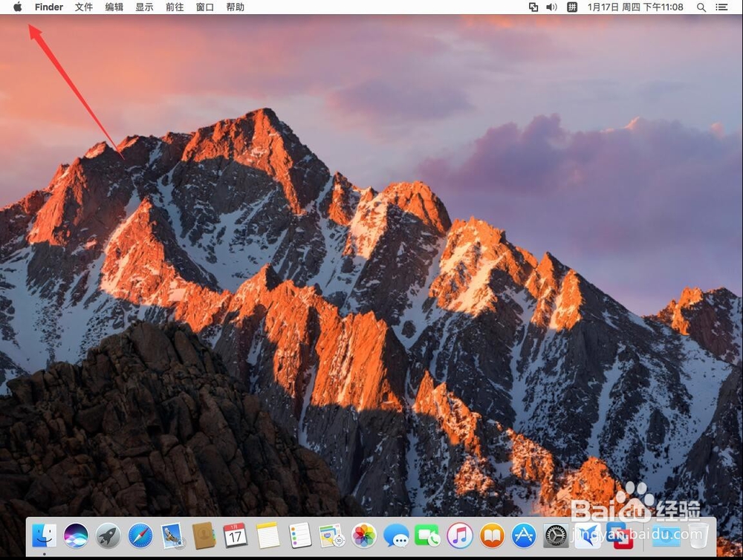Open the Trash in the Dock
This screenshot has width=743, height=560.
(x=698, y=535)
